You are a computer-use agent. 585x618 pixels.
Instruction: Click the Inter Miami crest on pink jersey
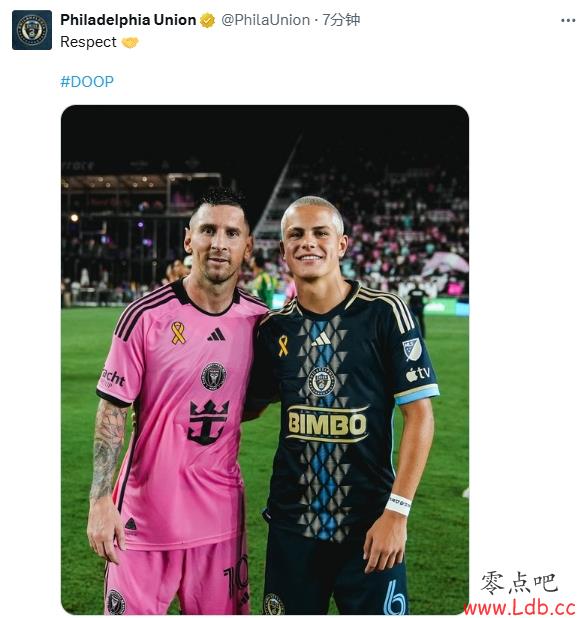(x=214, y=376)
